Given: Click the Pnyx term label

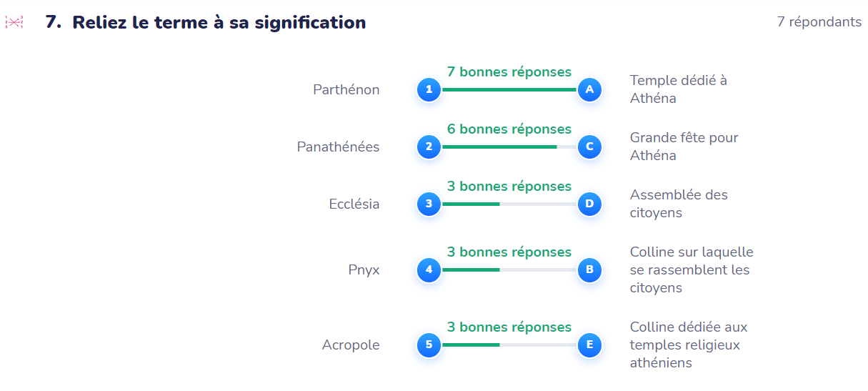Looking at the screenshot, I should pos(364,270).
